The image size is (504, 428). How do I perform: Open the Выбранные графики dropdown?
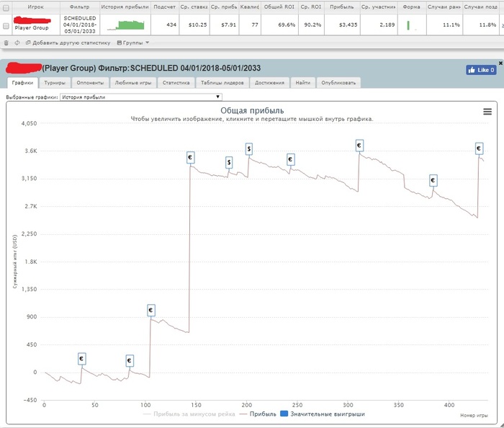(x=141, y=97)
